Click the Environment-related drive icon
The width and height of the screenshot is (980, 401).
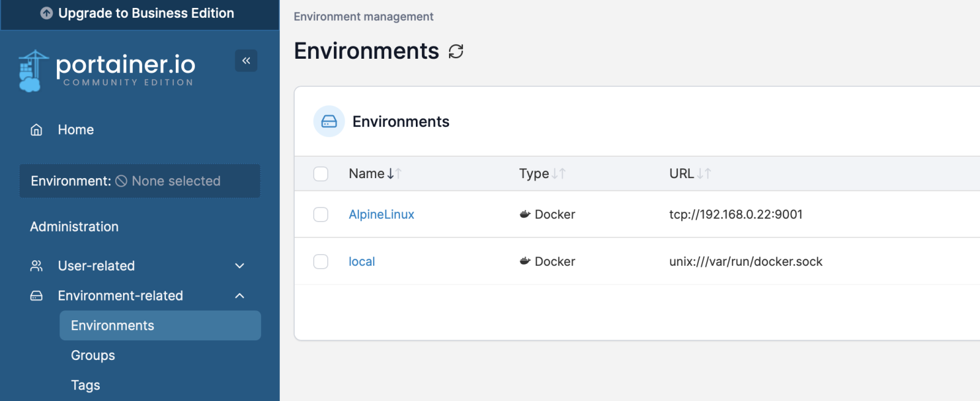click(x=37, y=296)
